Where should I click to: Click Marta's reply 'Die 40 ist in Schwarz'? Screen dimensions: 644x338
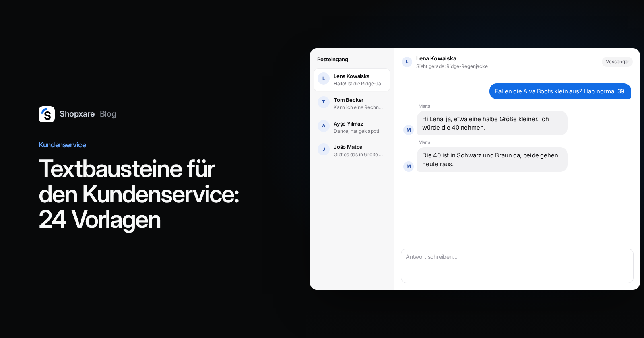click(x=492, y=160)
